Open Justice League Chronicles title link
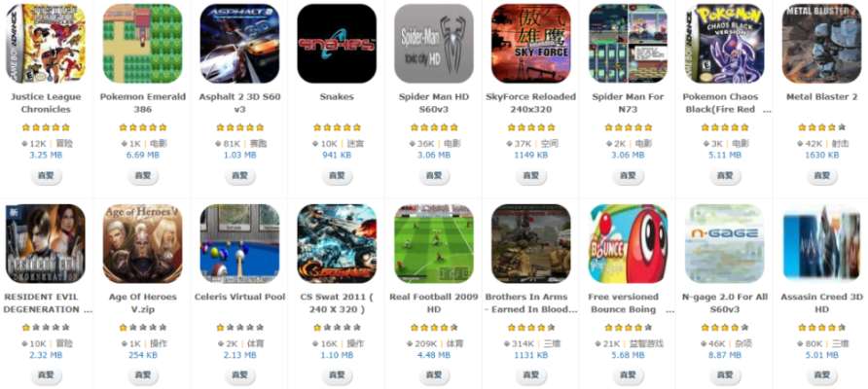This screenshot has width=868, height=389. click(46, 103)
